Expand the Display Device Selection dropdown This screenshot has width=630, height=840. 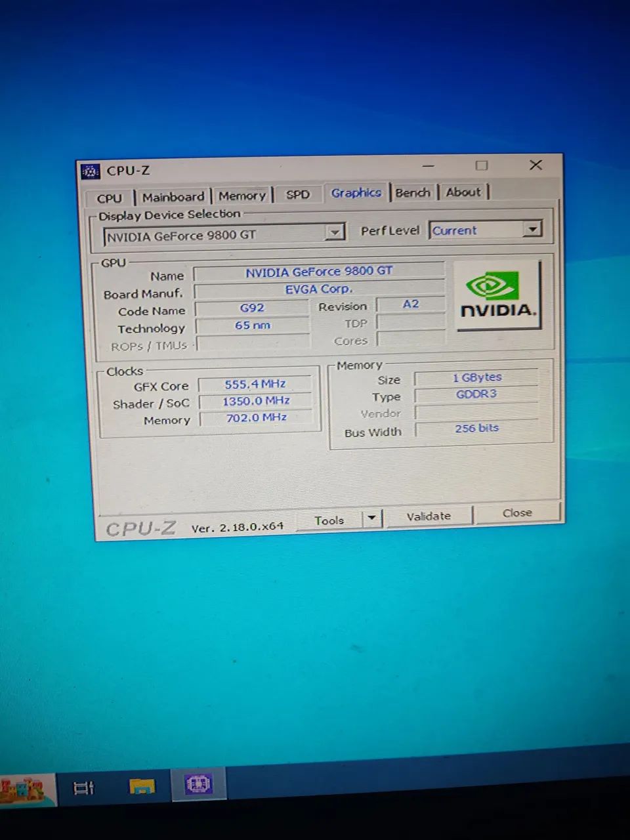tap(335, 232)
